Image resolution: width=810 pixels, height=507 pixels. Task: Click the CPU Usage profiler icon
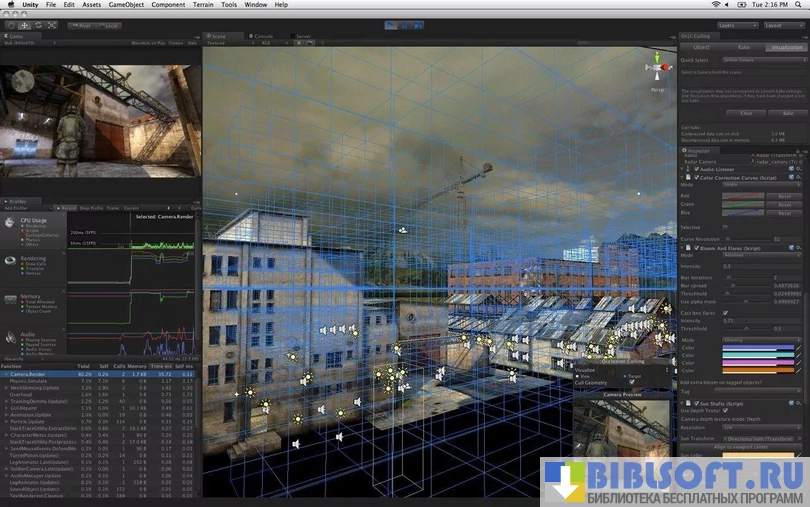[10, 221]
